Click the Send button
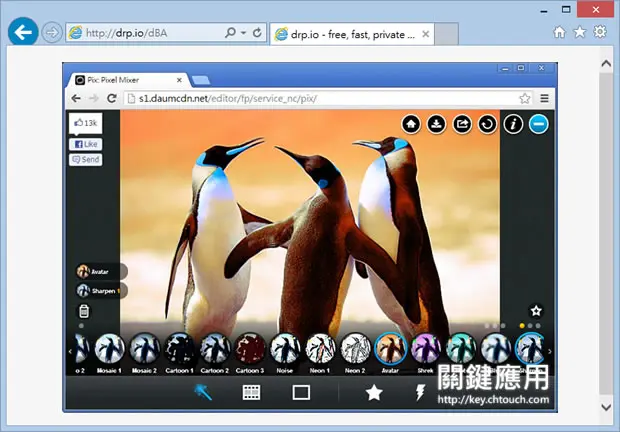Viewport: 620px width, 432px height. pos(86,160)
